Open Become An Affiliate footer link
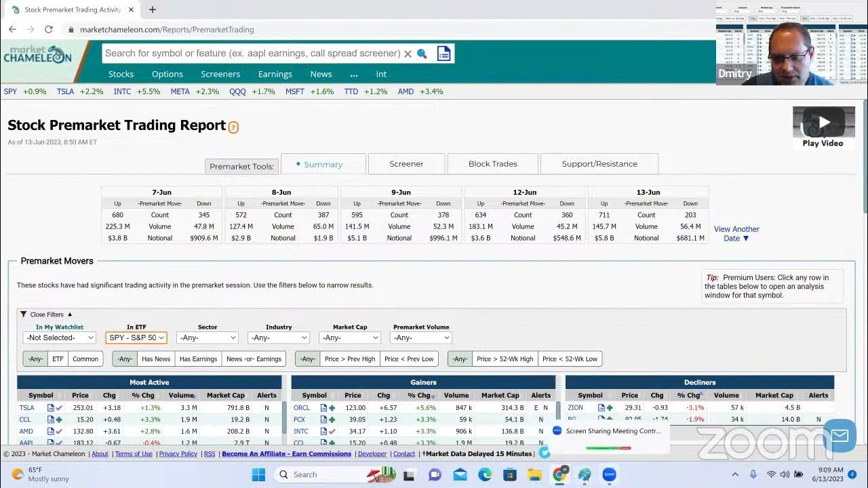Screen dimensions: 868x488 [286, 454]
